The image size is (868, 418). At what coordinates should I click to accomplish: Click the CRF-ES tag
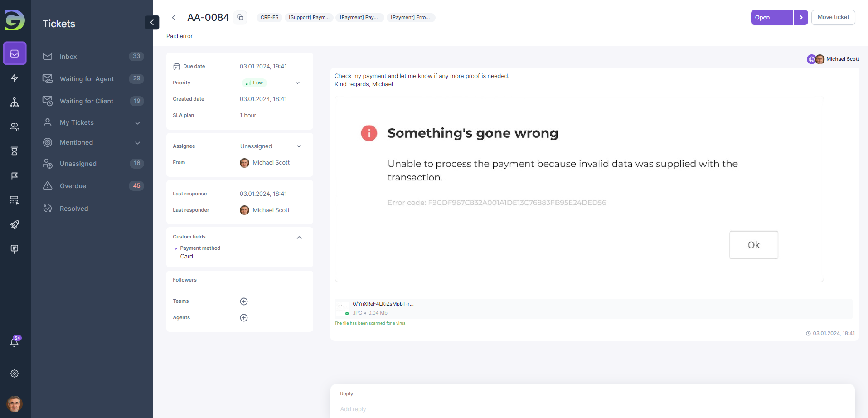point(269,18)
